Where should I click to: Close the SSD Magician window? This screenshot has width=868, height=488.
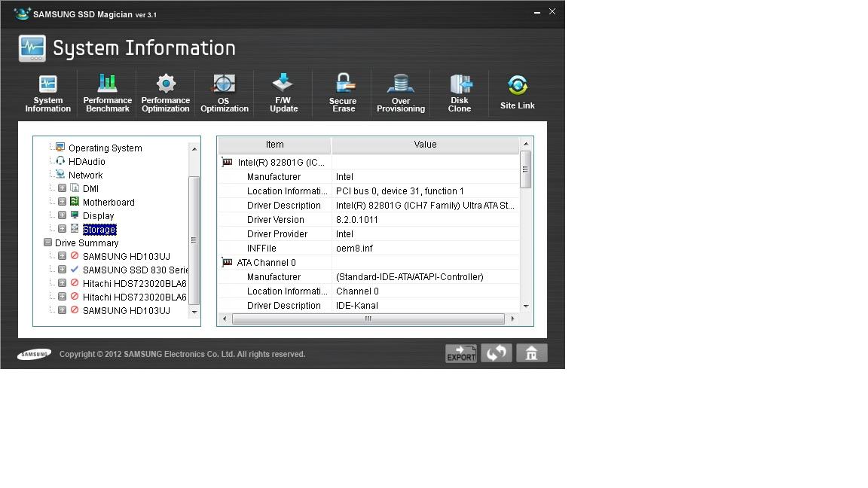pyautogui.click(x=552, y=11)
